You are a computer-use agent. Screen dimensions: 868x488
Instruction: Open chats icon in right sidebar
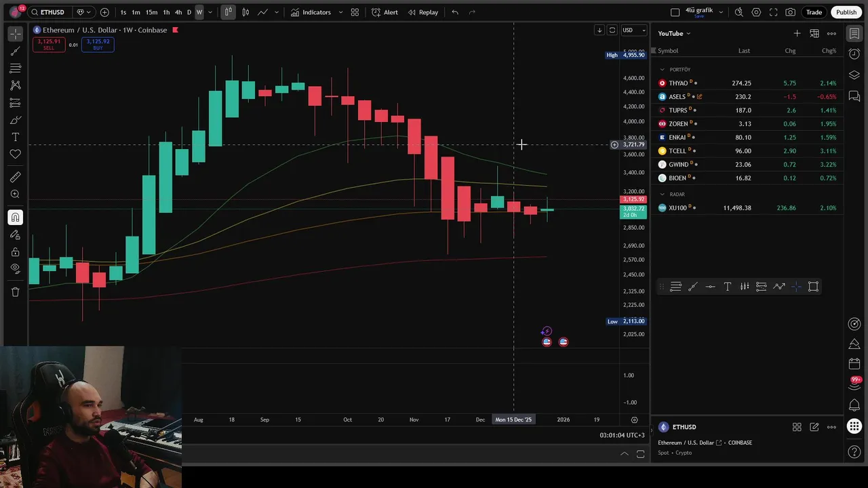(x=854, y=97)
